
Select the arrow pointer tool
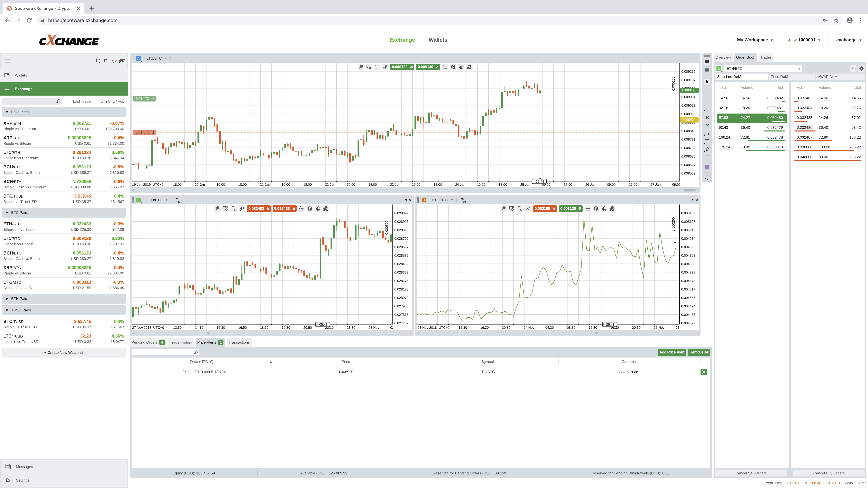(707, 82)
